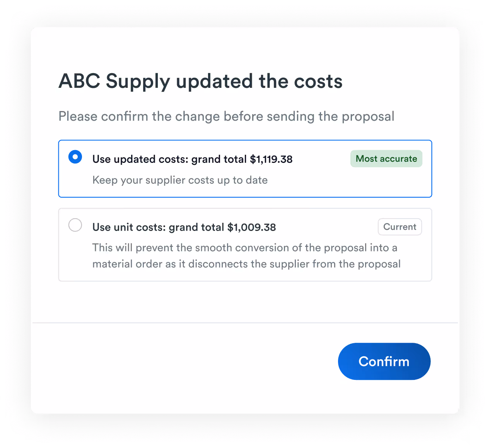This screenshot has height=448, width=490.
Task: Click the supplier costs up to date description
Action: [180, 180]
